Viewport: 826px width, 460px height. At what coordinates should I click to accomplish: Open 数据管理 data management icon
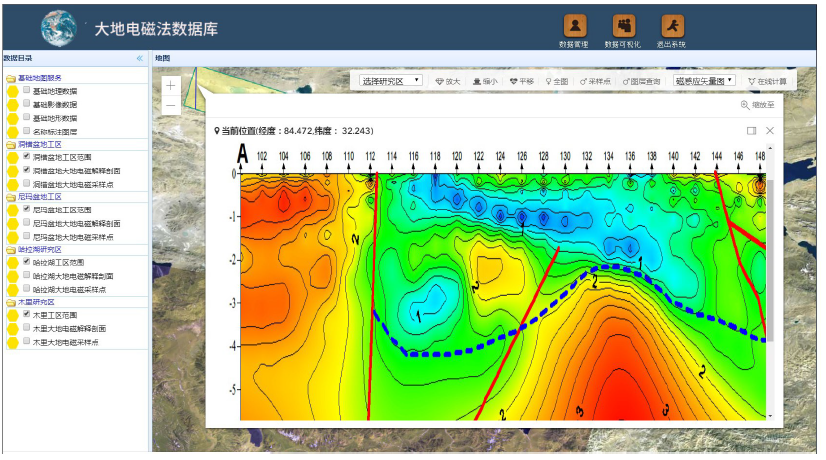(575, 25)
